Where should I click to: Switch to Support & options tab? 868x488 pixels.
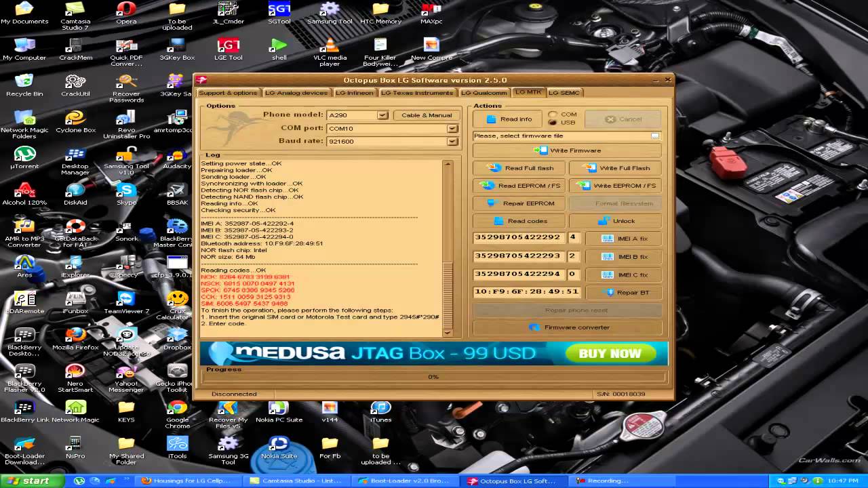click(x=228, y=93)
